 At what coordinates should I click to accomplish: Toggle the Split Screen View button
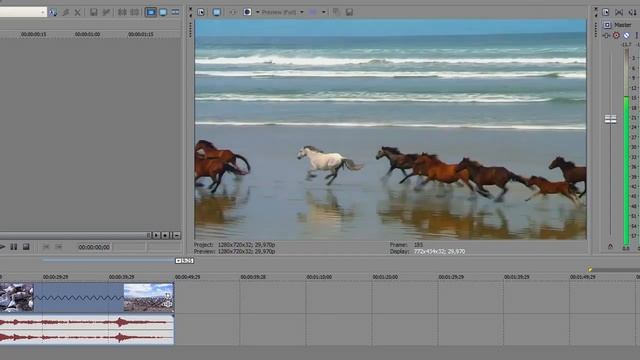pyautogui.click(x=247, y=12)
